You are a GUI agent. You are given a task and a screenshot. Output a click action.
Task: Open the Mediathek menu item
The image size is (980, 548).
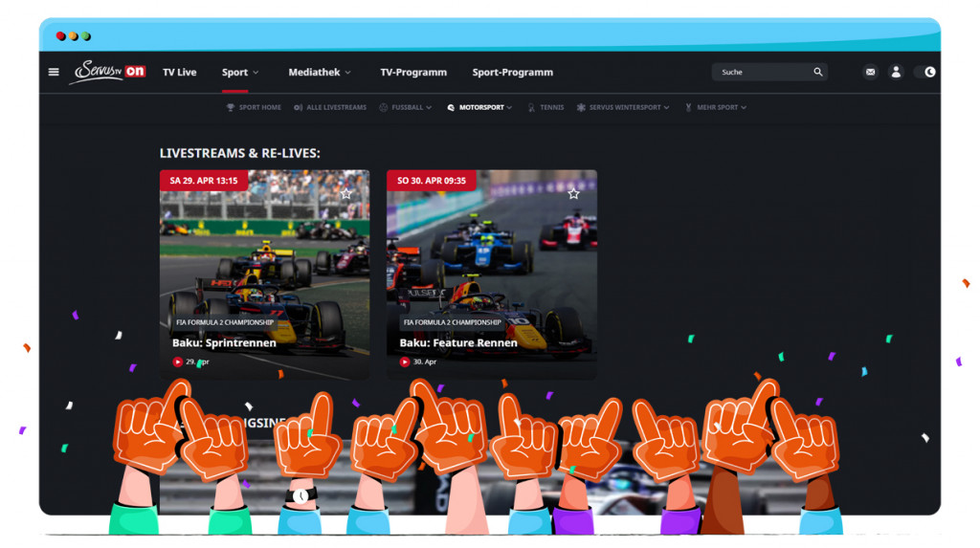click(314, 73)
